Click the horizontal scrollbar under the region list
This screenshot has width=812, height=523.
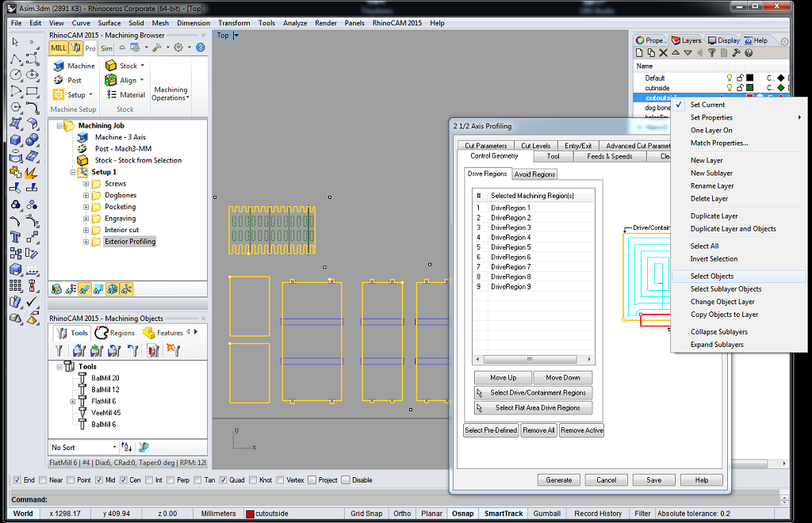(530, 359)
